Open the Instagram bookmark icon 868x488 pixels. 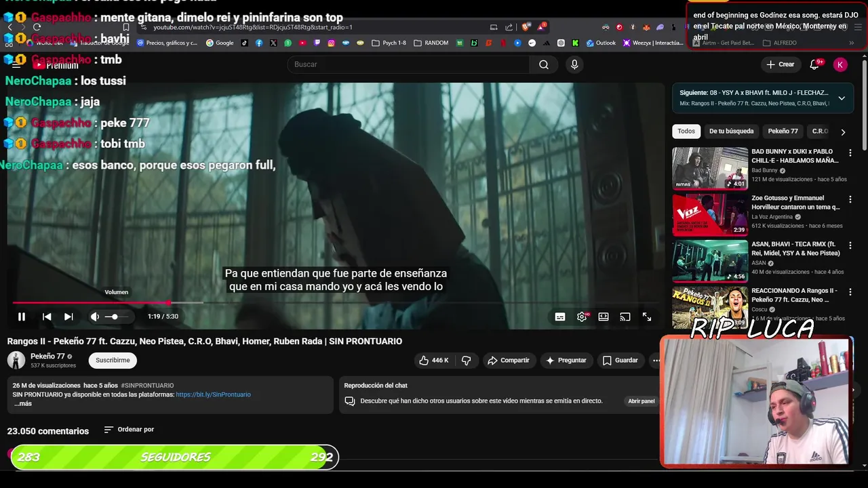point(331,43)
